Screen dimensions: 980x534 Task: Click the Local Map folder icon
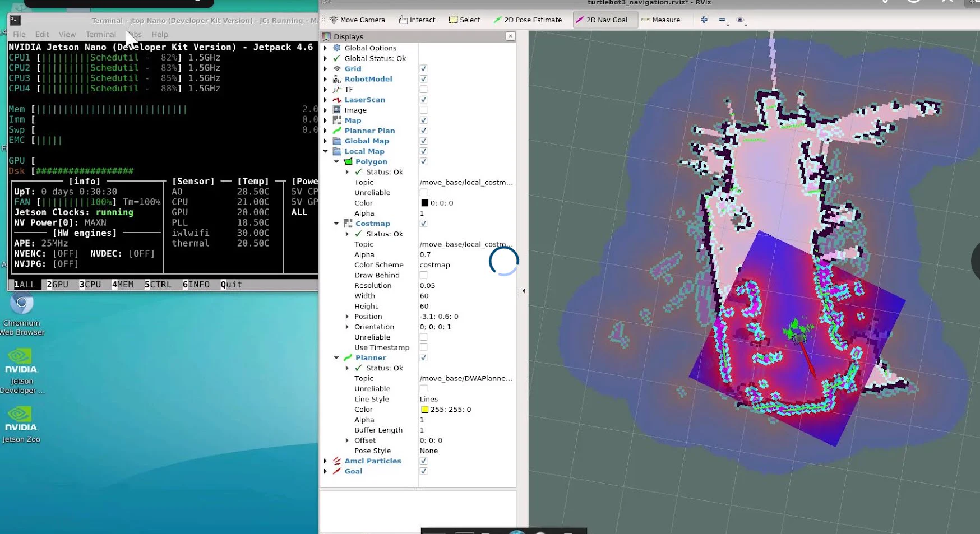tap(337, 151)
